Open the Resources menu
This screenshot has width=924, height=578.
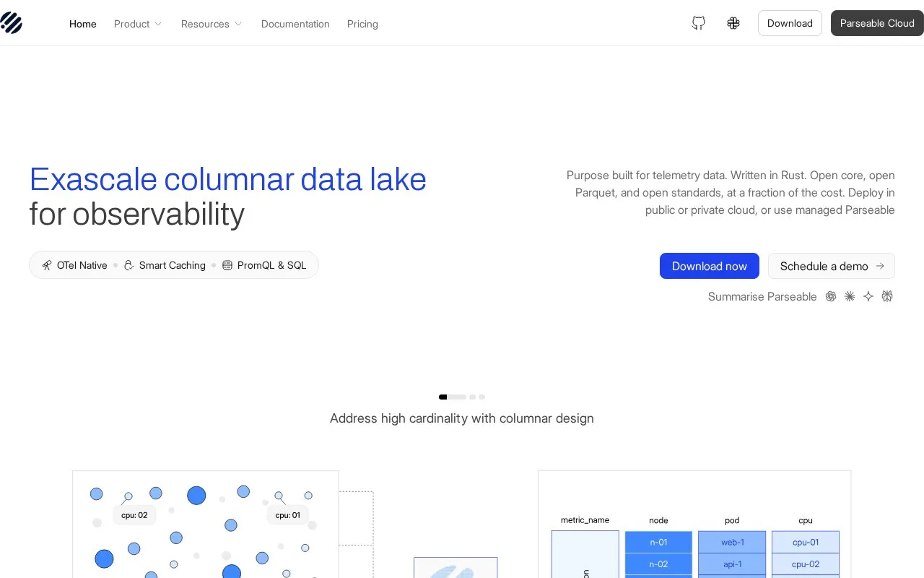pyautogui.click(x=212, y=24)
